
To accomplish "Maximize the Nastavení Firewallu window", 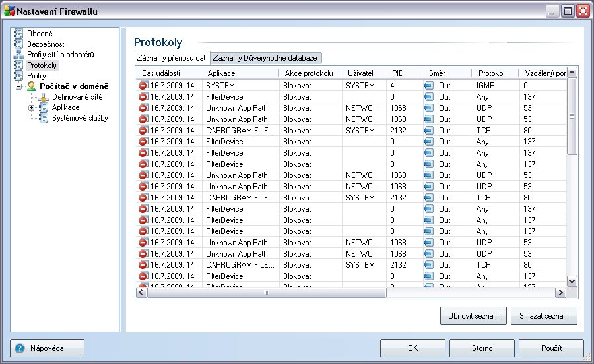I will [568, 11].
